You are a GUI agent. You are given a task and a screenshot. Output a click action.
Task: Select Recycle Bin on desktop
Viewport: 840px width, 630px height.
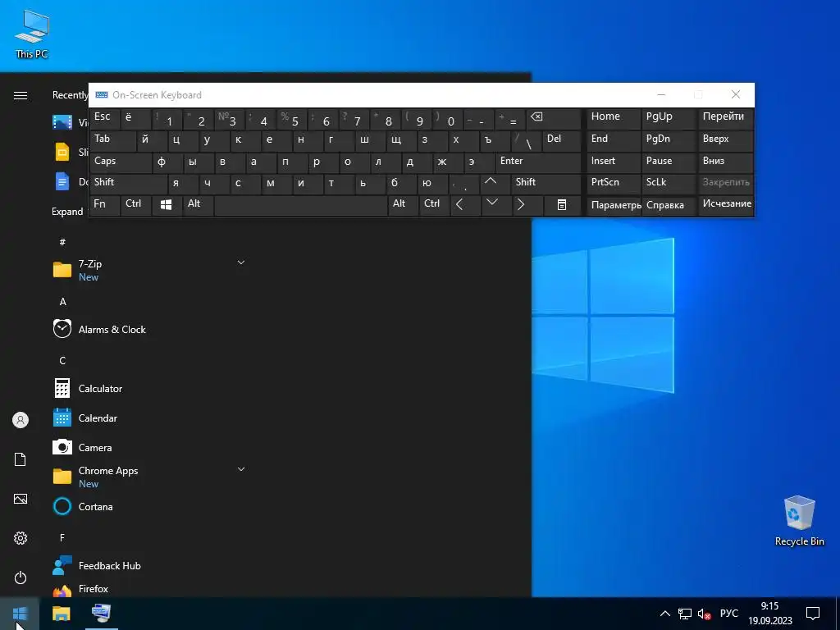(799, 521)
